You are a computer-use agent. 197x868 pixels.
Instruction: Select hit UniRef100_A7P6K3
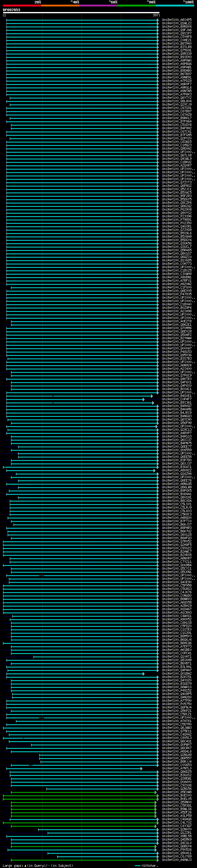point(177,94)
